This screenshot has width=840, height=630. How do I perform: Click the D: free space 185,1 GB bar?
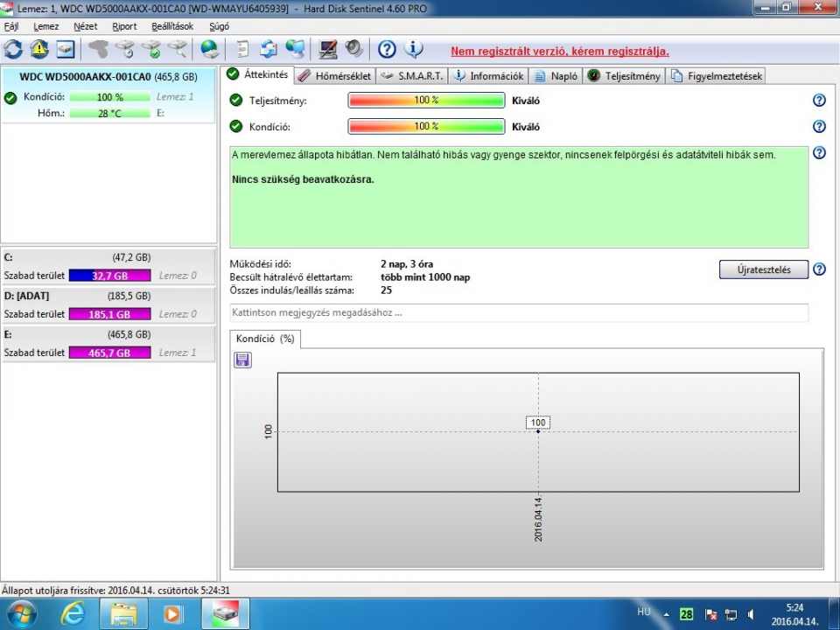(110, 314)
